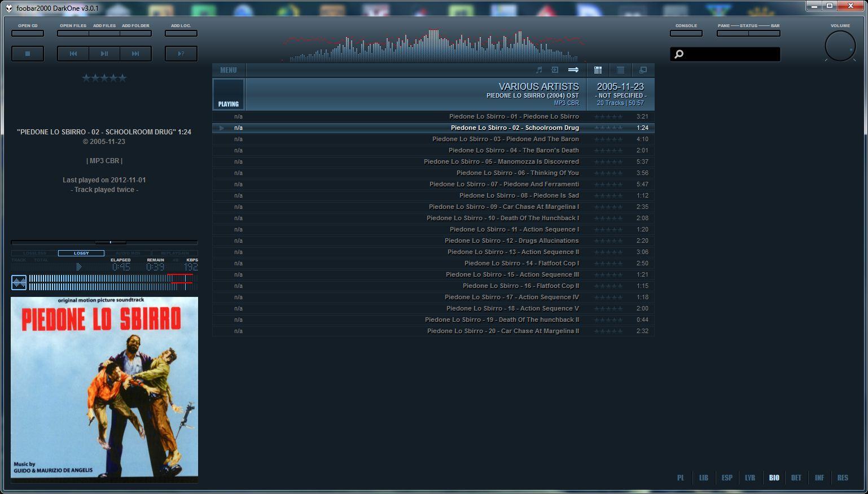Open the Console button
The width and height of the screenshot is (868, 494).
[686, 33]
